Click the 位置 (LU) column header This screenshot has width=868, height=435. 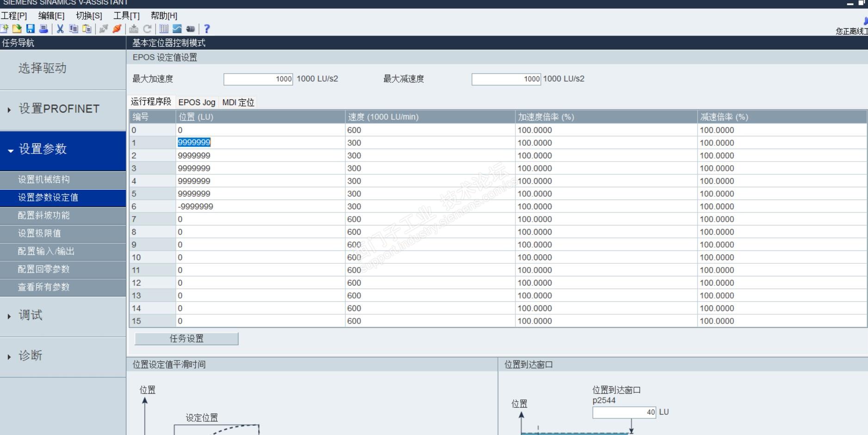(260, 117)
